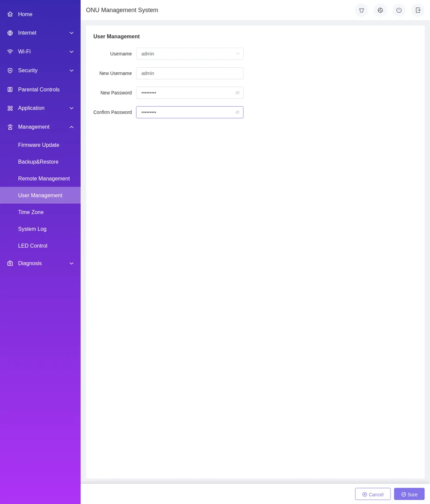This screenshot has height=504, width=430.
Task: Click the Management router icon
Action: pos(10,127)
